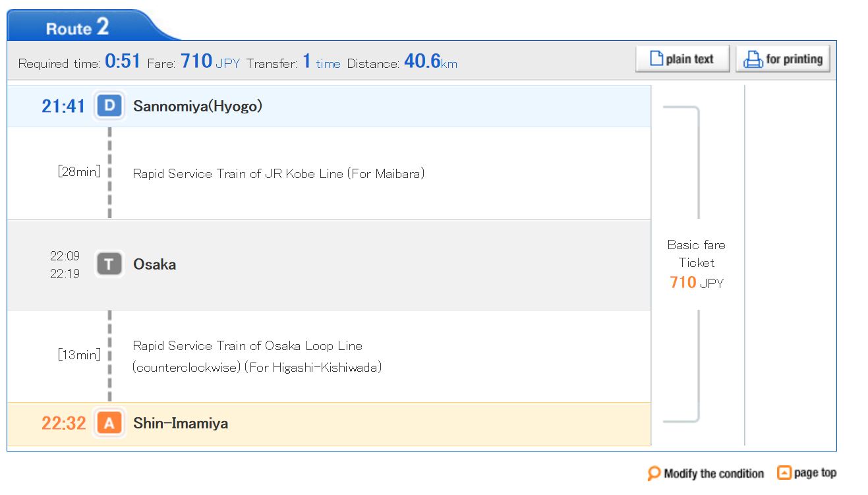Click the [28min] duration label

click(79, 173)
